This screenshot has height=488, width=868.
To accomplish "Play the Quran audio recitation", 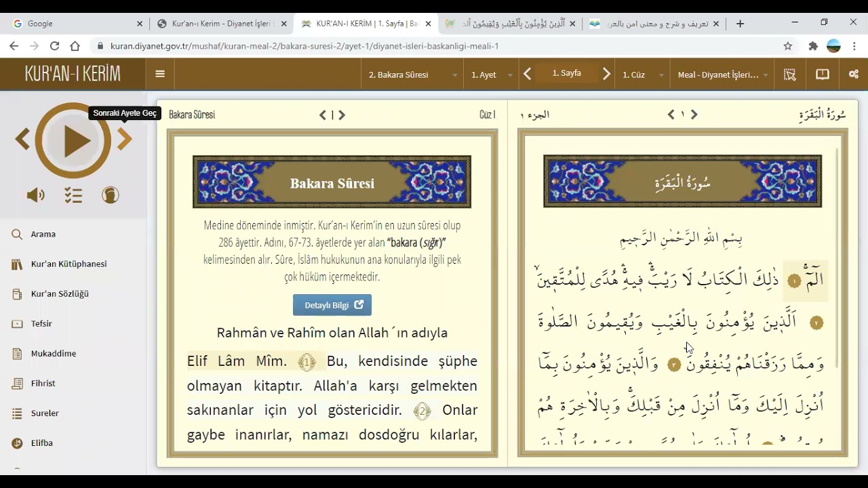I will tap(73, 141).
